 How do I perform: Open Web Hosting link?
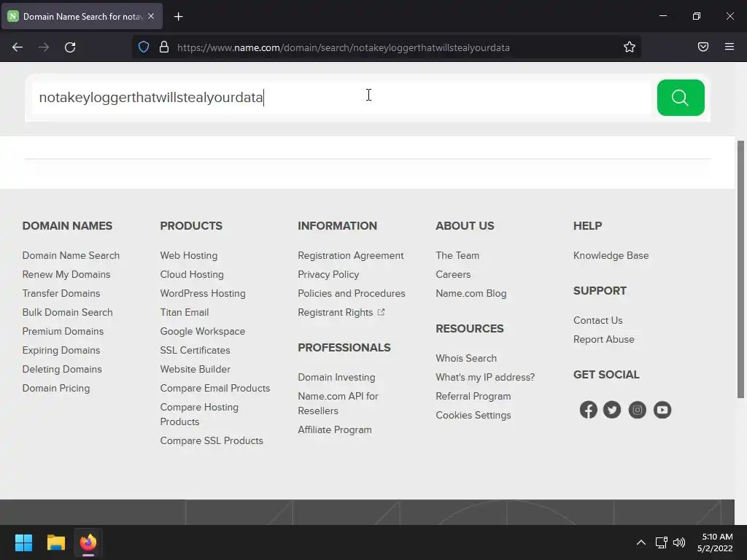coord(189,255)
